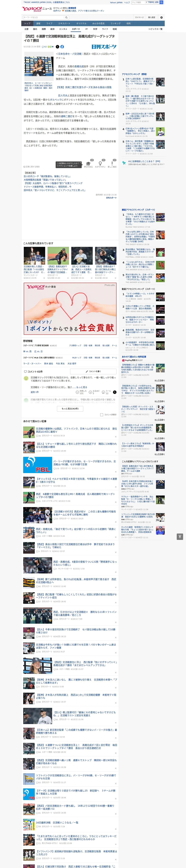Click the search magnifier icon beside keyword field

pos(66,18)
